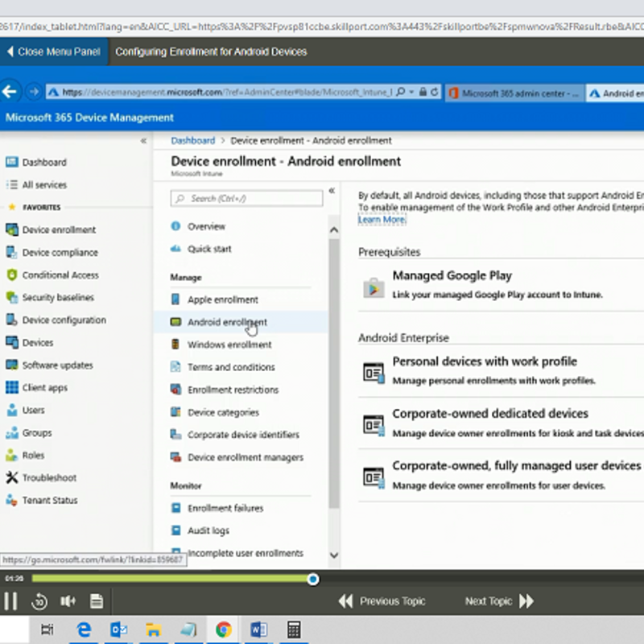The height and width of the screenshot is (644, 644).
Task: Open Conditional Access in the sidebar
Action: (x=52, y=275)
